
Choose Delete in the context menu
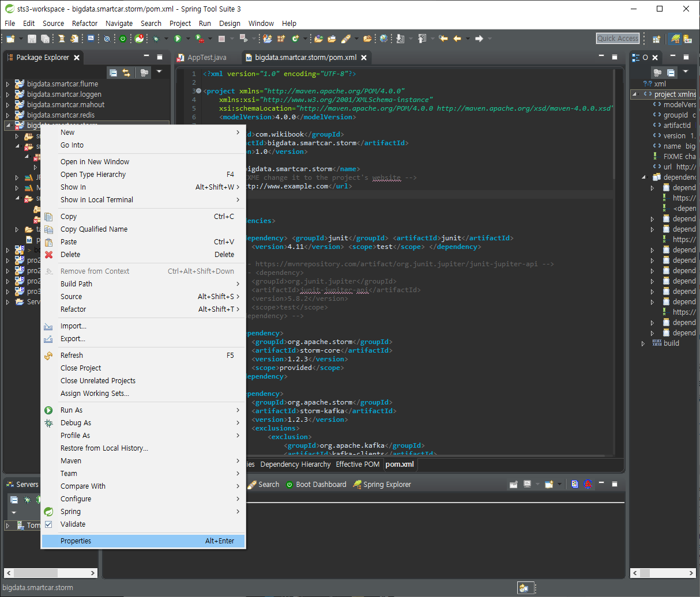pyautogui.click(x=143, y=255)
